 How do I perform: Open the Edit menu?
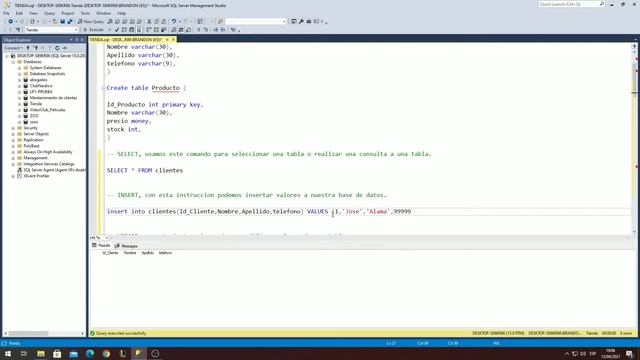[x=19, y=13]
